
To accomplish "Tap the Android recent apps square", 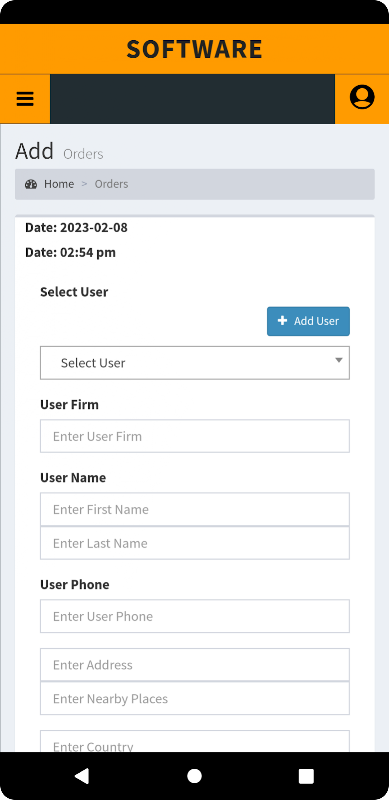I will (x=306, y=776).
